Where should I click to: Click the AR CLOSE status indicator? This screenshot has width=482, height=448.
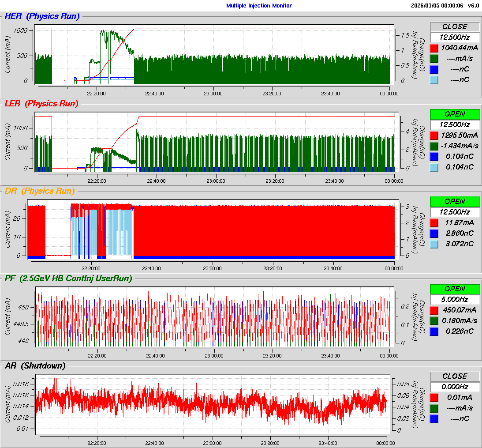pyautogui.click(x=455, y=376)
